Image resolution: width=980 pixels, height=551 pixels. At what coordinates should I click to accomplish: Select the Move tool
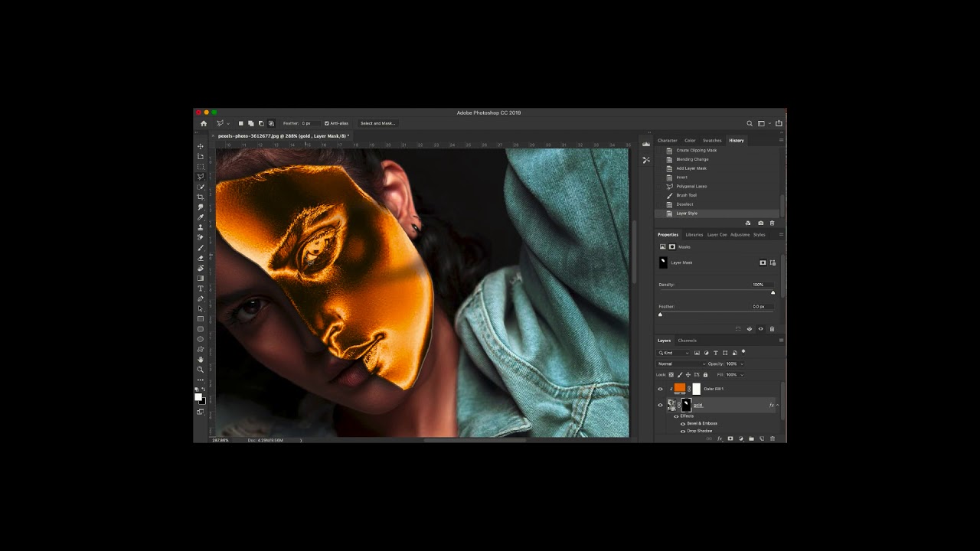201,146
